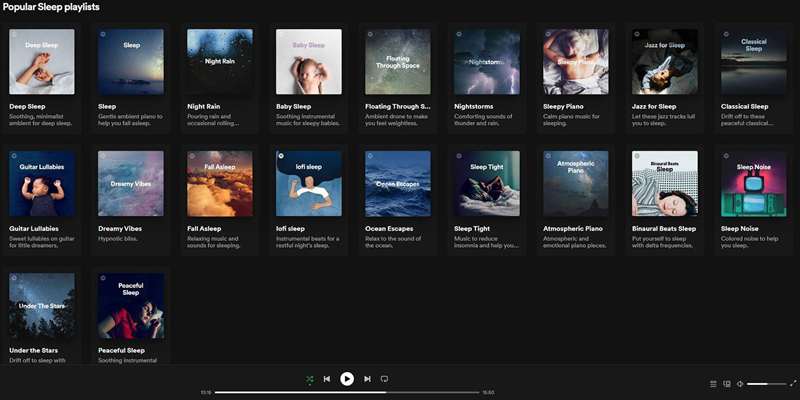Click the Baby Sleep title below cover

[x=293, y=107]
